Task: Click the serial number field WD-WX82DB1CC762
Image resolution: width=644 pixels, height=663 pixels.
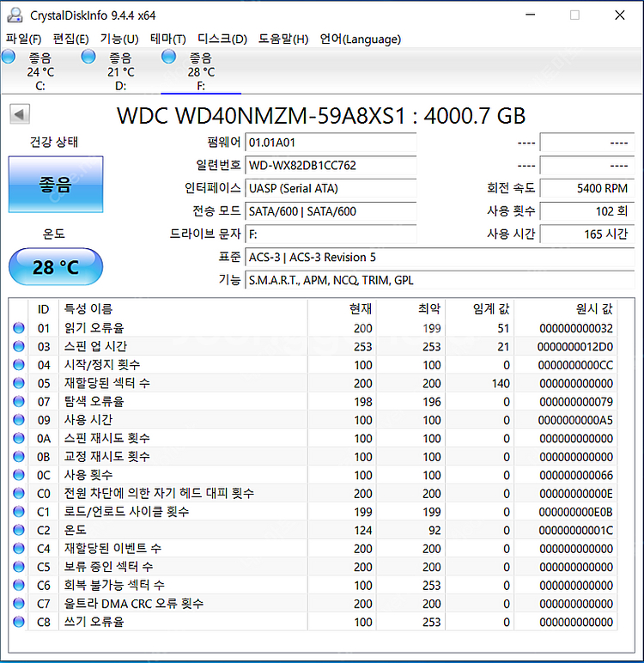Action: coord(331,166)
